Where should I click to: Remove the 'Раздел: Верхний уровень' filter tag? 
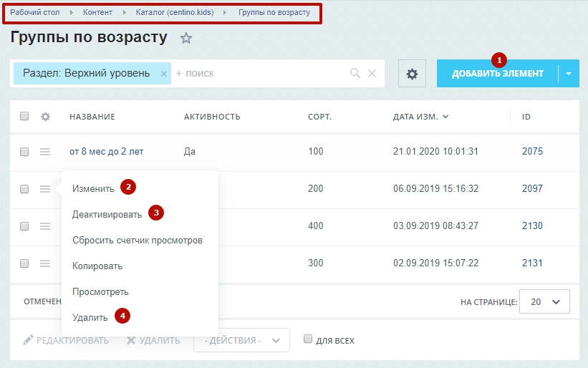pos(163,73)
